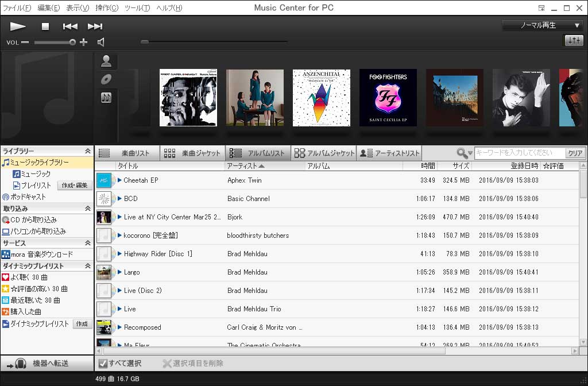Screen dimensions: 588x386
Task: Select ミュージック in the library tree
Action: (x=32, y=174)
